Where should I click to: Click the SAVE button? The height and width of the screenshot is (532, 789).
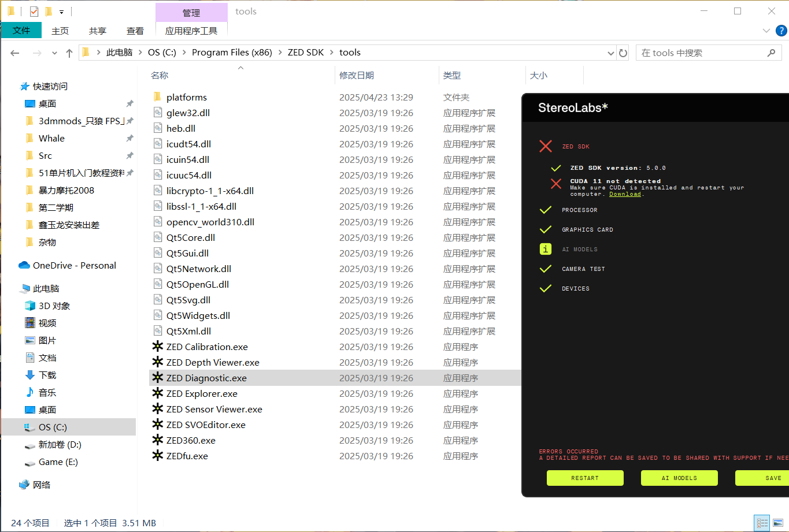tap(762, 478)
